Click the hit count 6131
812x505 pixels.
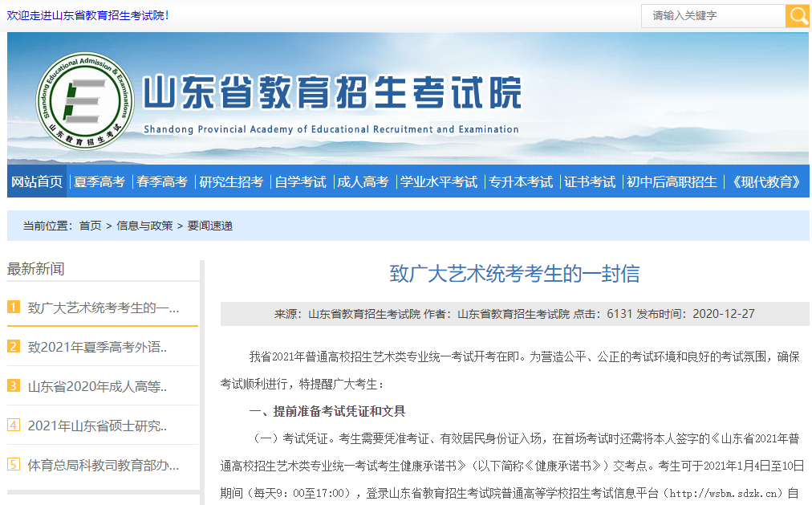point(619,314)
